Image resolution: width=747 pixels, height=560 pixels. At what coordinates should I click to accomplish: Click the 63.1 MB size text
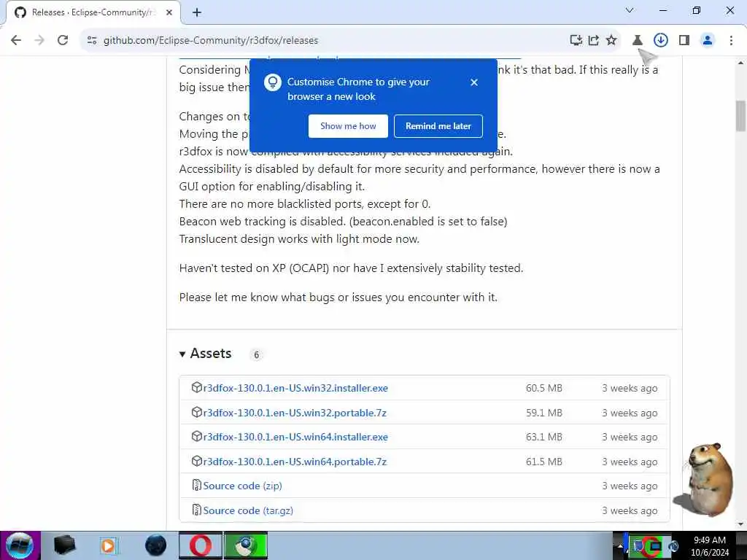coord(544,437)
